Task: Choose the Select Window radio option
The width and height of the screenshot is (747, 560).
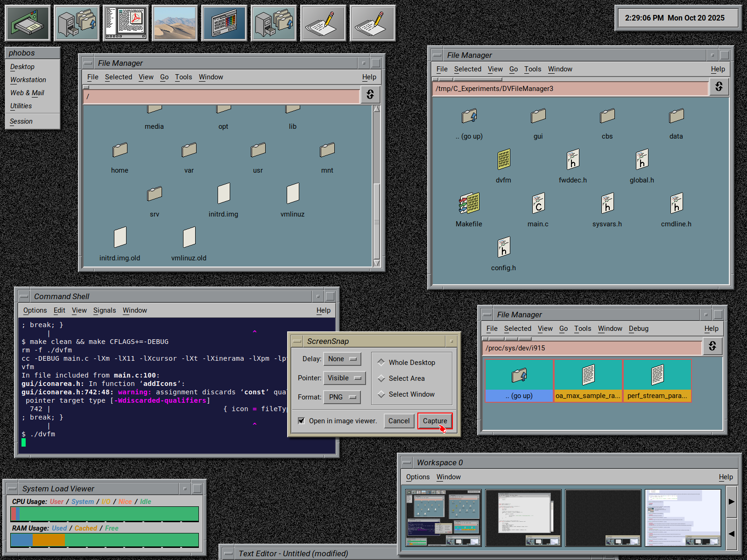Action: click(381, 394)
